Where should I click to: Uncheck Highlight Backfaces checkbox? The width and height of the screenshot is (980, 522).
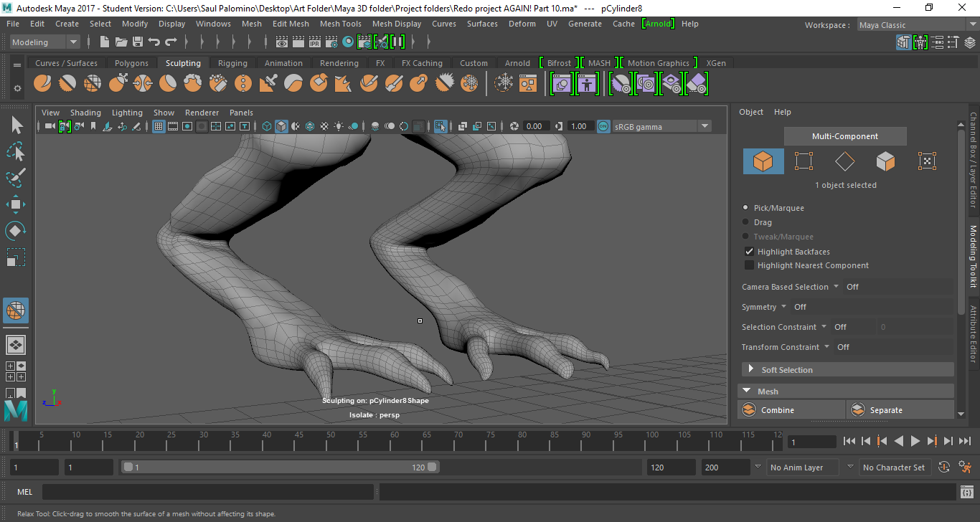(749, 252)
